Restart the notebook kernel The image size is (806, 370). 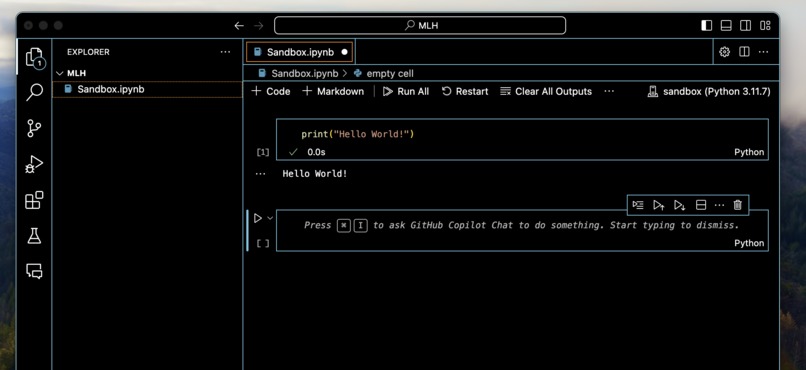(465, 91)
